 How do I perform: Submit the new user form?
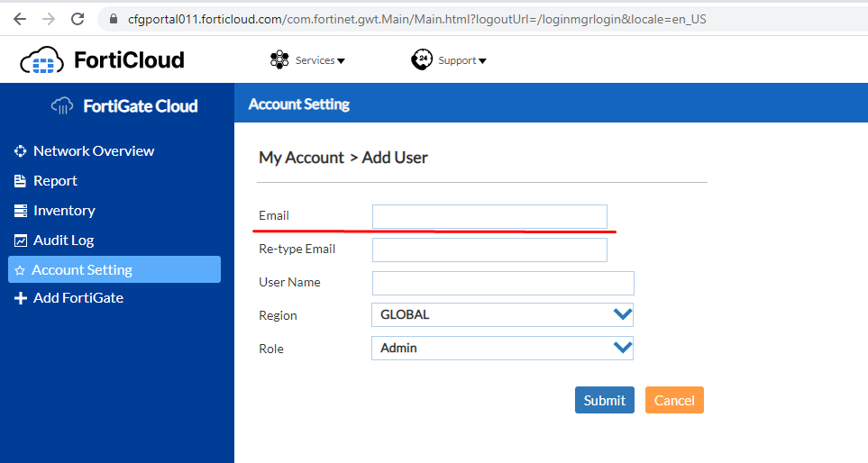pos(605,400)
